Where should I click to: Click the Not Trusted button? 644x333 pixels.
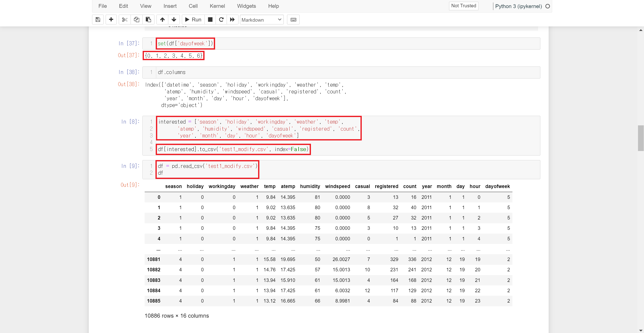click(x=463, y=6)
